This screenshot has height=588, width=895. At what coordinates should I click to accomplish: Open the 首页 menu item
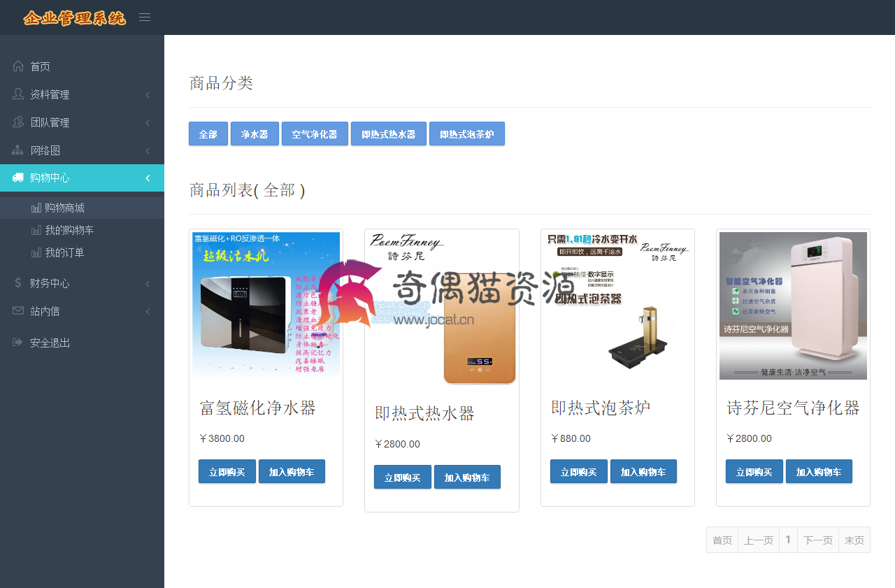(x=82, y=66)
